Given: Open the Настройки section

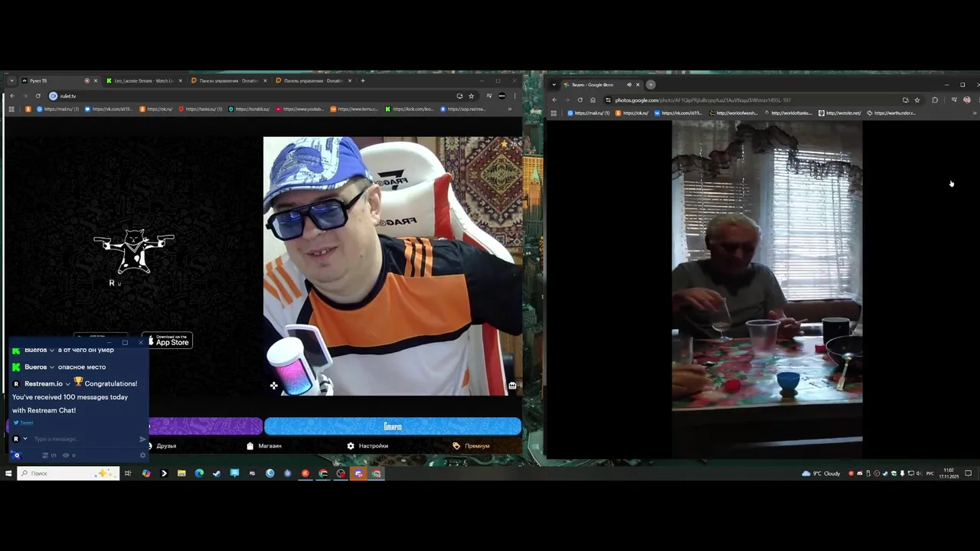Looking at the screenshot, I should coord(367,445).
